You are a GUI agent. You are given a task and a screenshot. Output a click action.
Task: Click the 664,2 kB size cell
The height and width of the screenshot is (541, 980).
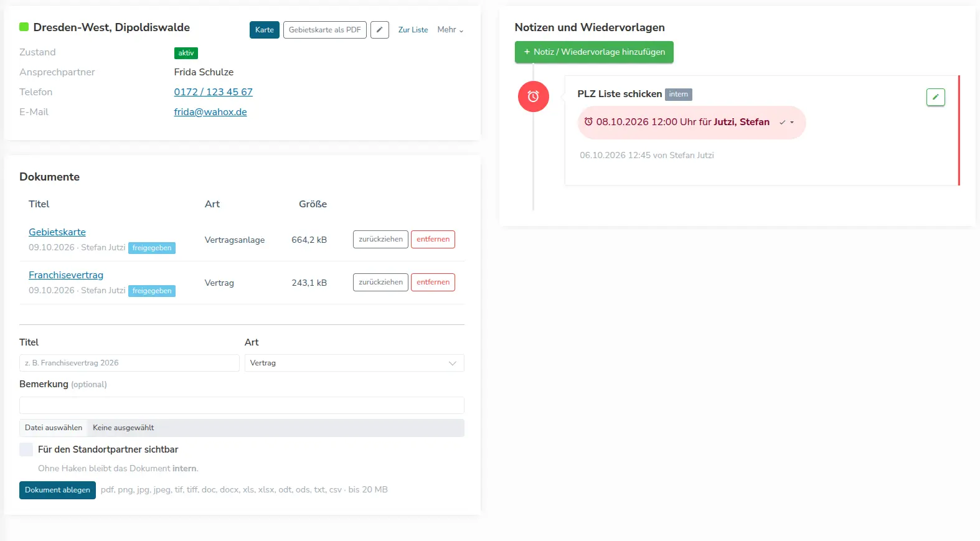coord(309,240)
